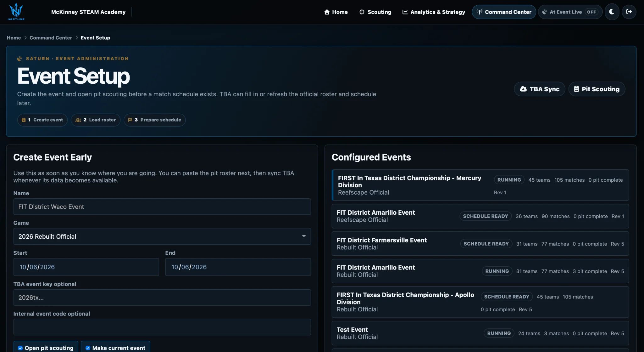
Task: Open the Home navigation tab
Action: (x=336, y=12)
